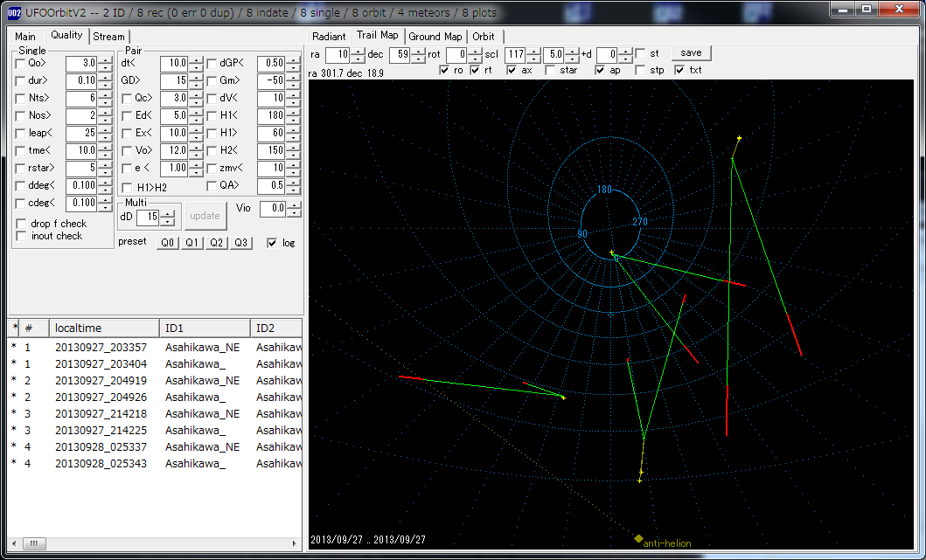Select the row 20130928_025337
The image size is (926, 560).
coord(155,446)
